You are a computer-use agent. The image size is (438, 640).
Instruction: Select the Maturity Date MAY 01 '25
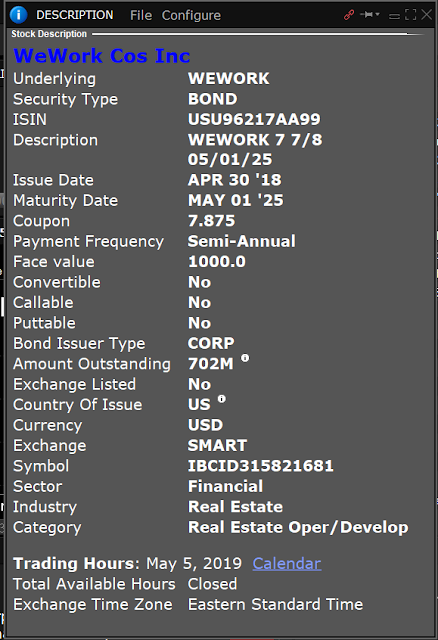[236, 200]
